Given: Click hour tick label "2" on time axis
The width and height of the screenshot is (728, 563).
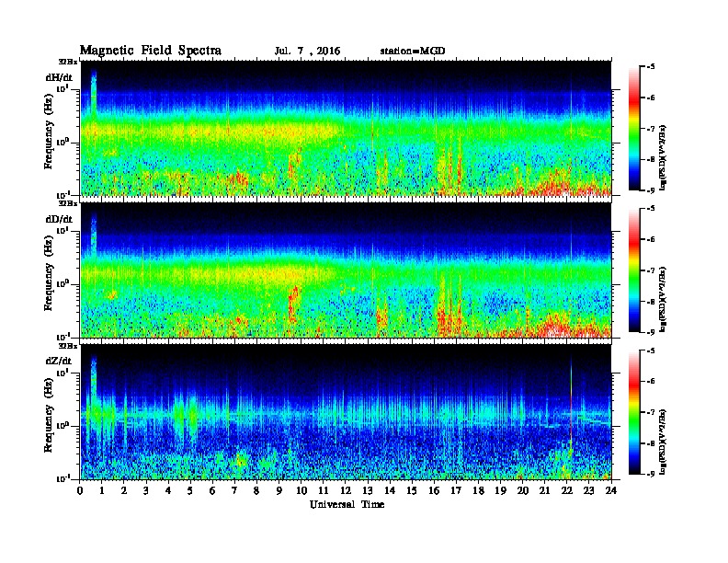Looking at the screenshot, I should (124, 491).
